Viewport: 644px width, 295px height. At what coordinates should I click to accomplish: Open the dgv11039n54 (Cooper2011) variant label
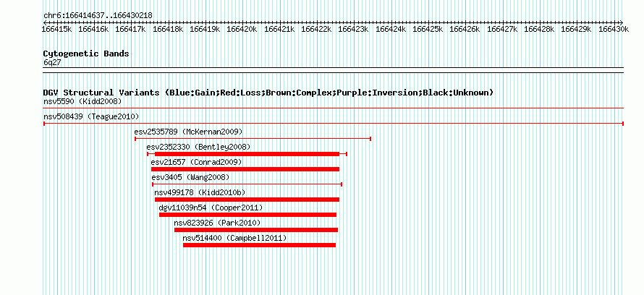(211, 208)
